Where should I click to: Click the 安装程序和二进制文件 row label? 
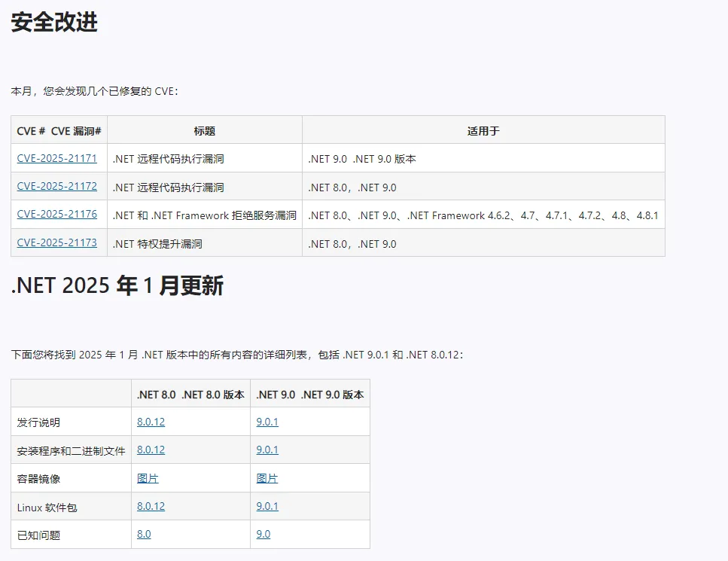tap(71, 451)
